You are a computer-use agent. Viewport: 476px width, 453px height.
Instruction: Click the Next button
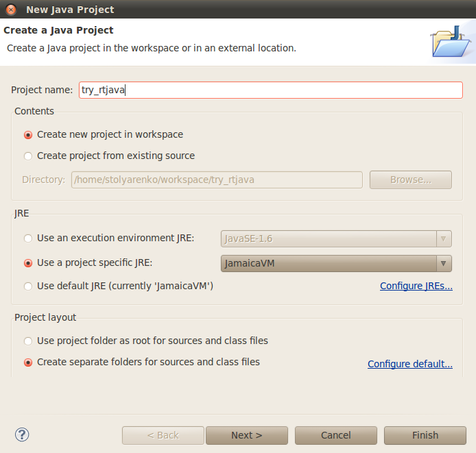pyautogui.click(x=247, y=435)
